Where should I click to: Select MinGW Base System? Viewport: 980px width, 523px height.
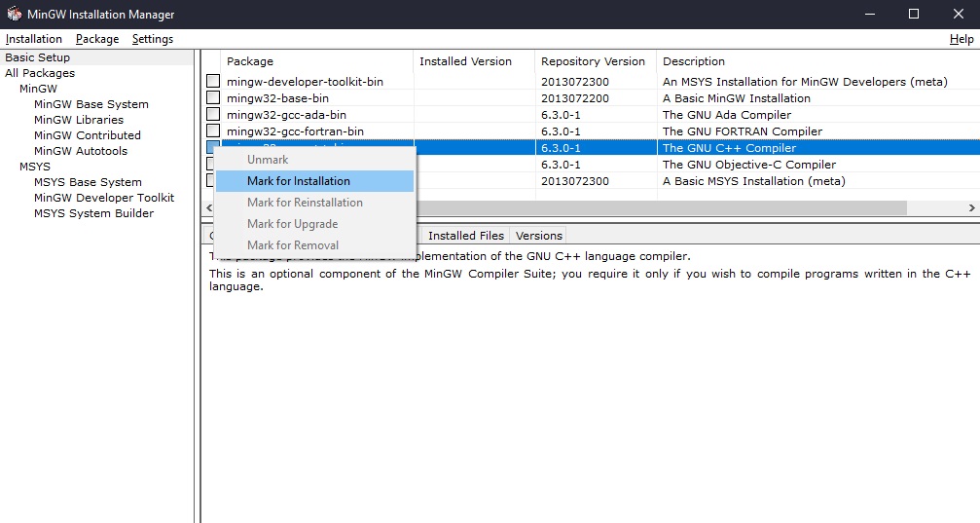pos(91,104)
